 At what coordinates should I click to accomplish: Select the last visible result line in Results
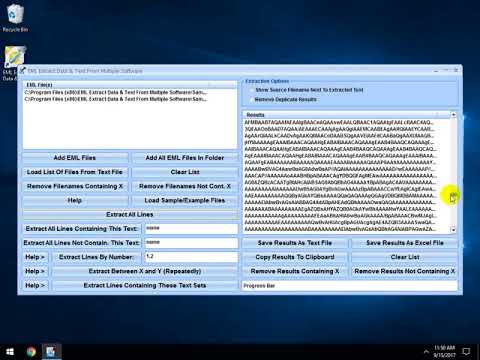coord(339,229)
